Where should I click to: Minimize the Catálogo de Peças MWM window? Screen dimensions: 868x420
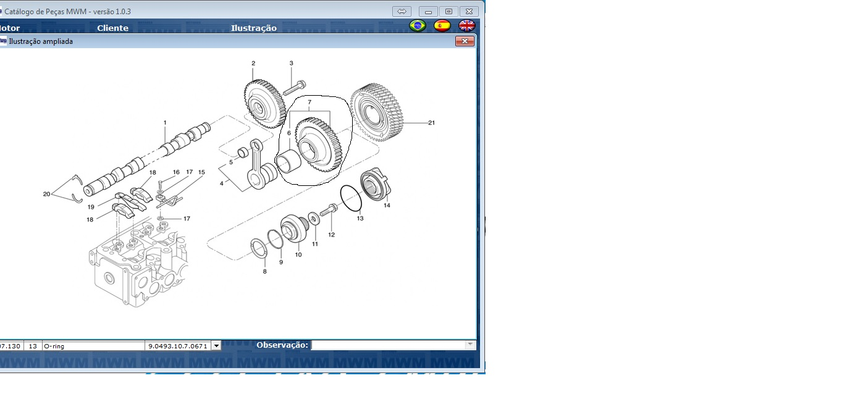[x=428, y=12]
